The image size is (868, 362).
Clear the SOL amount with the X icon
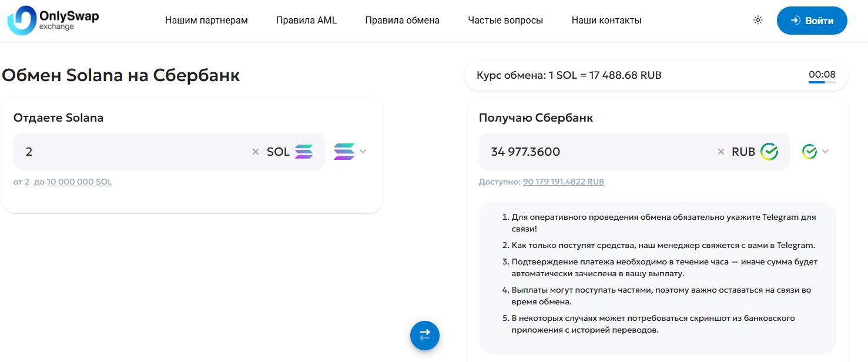pyautogui.click(x=256, y=152)
